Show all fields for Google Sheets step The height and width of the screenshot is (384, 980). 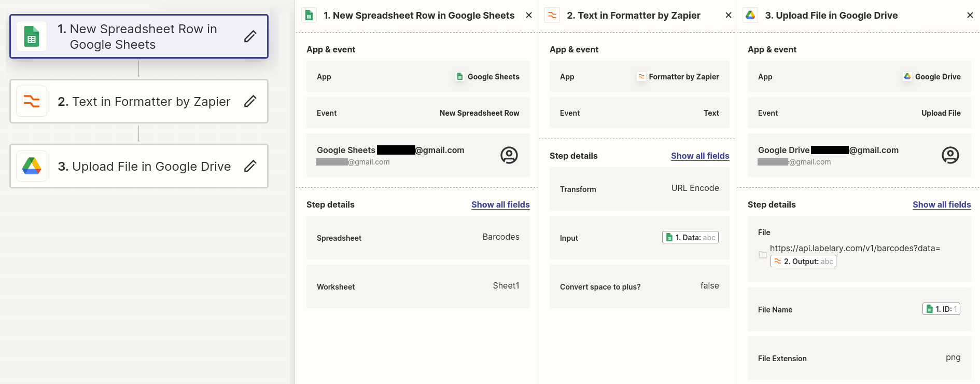500,204
